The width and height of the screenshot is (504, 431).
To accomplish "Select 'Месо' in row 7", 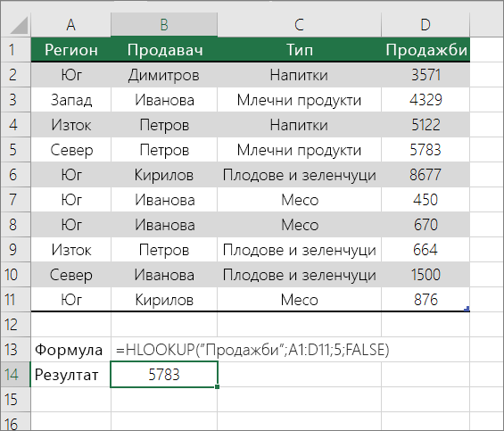I will pyautogui.click(x=299, y=200).
